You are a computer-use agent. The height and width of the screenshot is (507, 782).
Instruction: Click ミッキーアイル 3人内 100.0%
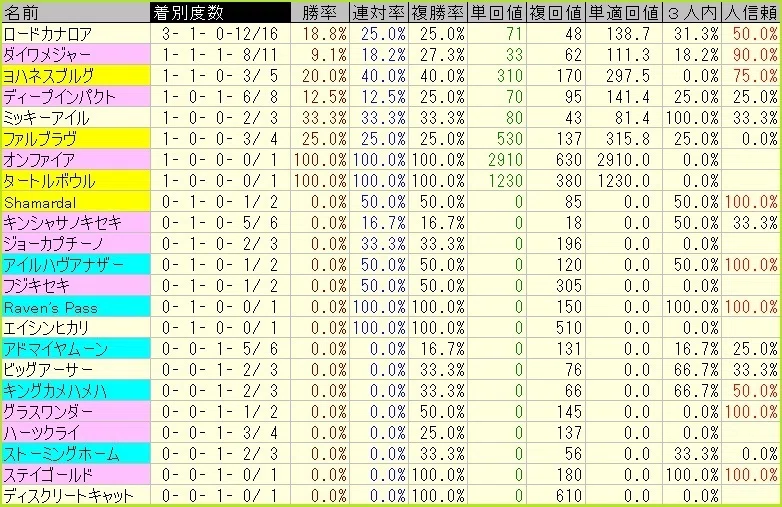tap(692, 118)
